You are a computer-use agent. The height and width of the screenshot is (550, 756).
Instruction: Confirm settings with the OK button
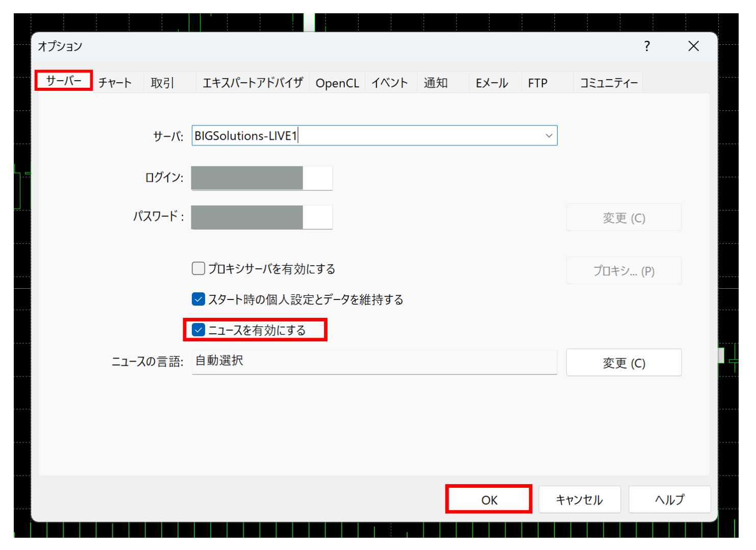[x=489, y=499]
